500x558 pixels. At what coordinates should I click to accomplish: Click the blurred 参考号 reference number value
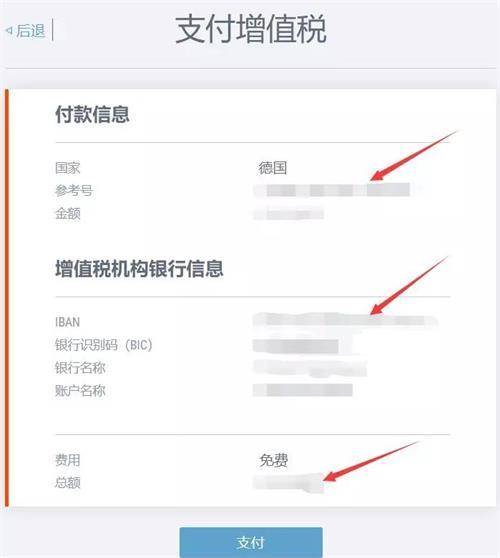tap(332, 190)
